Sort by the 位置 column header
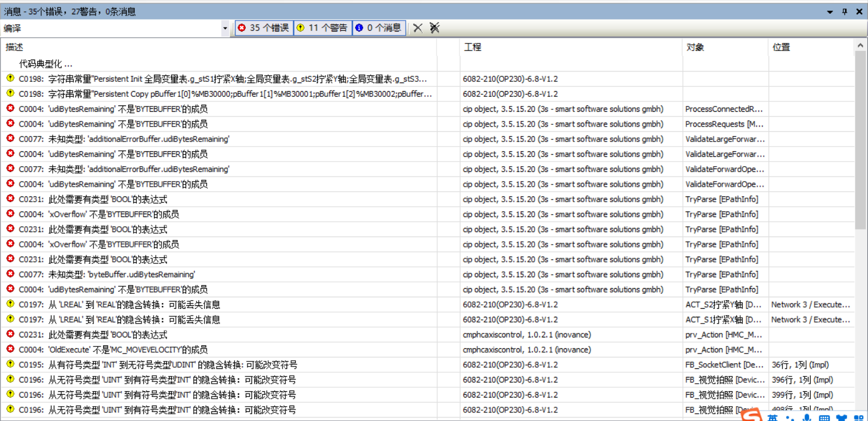The image size is (868, 421). (781, 47)
